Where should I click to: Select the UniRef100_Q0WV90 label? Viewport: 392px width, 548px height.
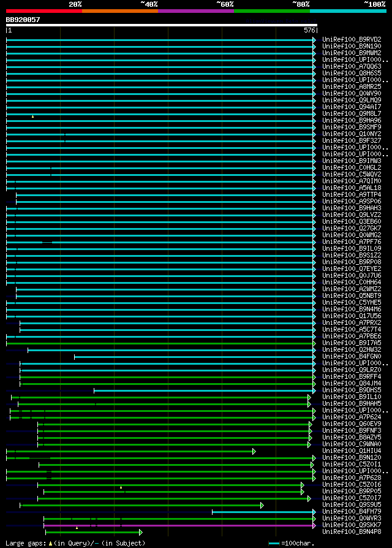click(x=352, y=94)
